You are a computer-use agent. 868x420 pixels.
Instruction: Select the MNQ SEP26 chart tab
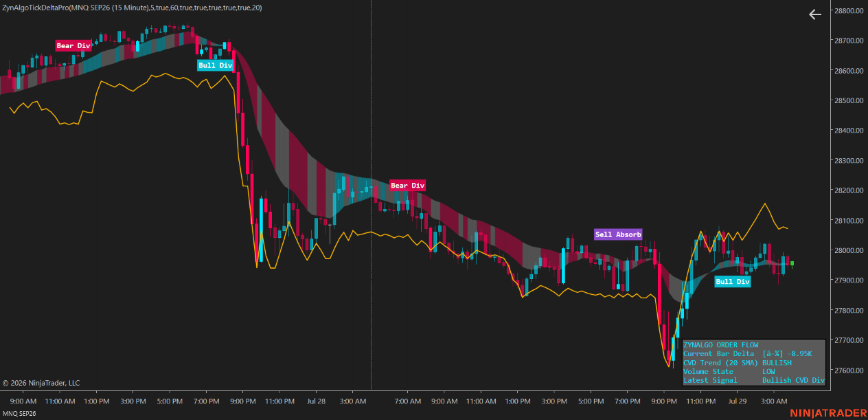coord(18,414)
